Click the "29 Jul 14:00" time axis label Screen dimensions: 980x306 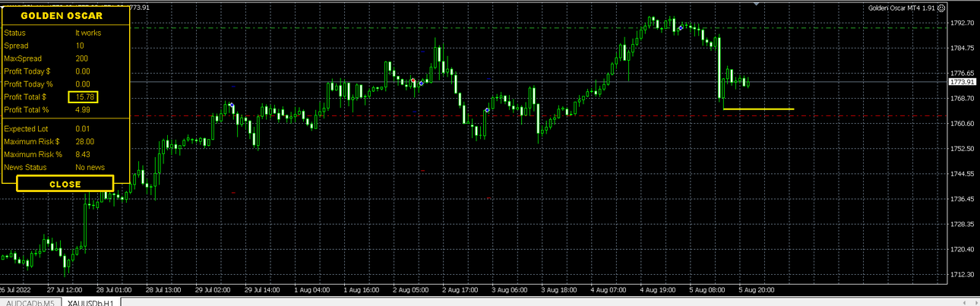point(262,289)
